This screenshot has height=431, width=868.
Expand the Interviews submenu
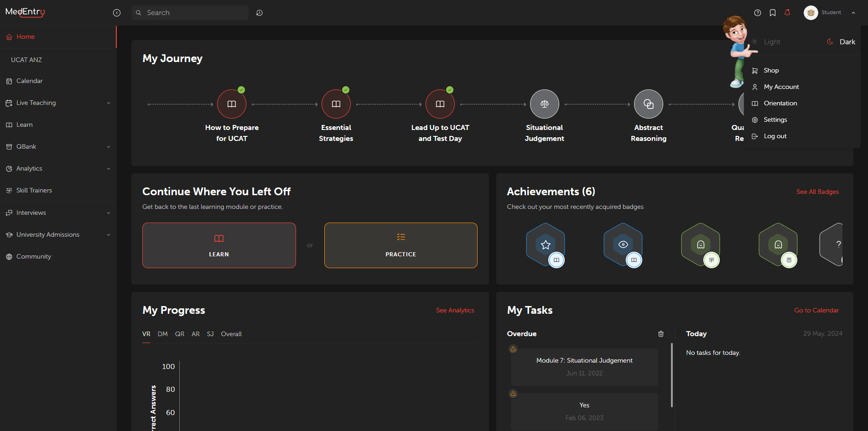[x=109, y=213]
